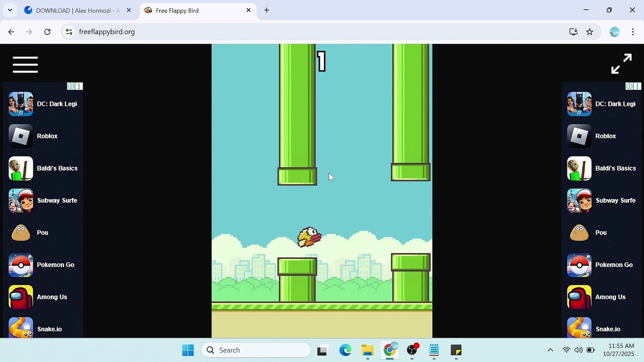
Task: Open the recording app taskbar icon
Action: pyautogui.click(x=413, y=350)
